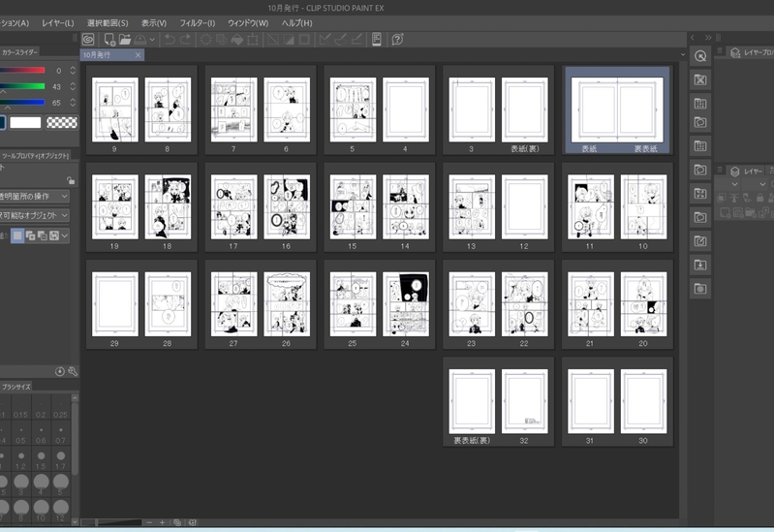Toggle Snap to Grid in toolbar

[x=356, y=39]
